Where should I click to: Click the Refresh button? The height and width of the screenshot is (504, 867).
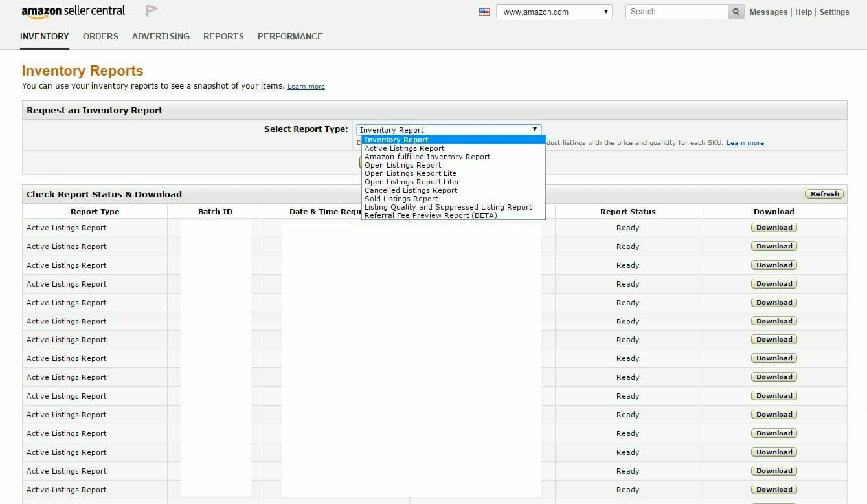[x=824, y=193]
